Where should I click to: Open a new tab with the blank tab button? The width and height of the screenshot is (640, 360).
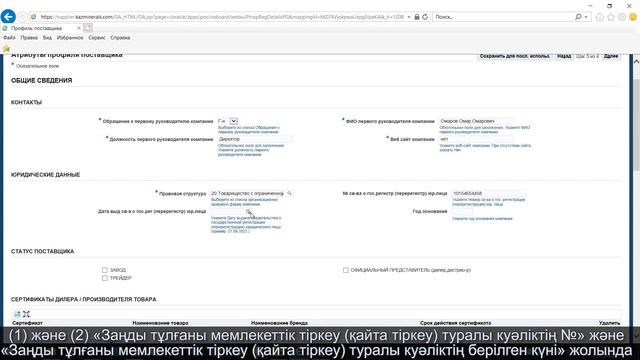tap(88, 28)
